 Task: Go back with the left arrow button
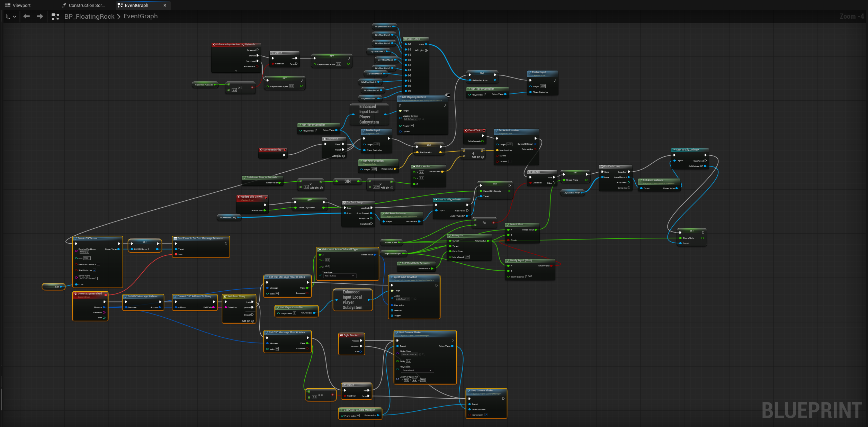coord(27,16)
